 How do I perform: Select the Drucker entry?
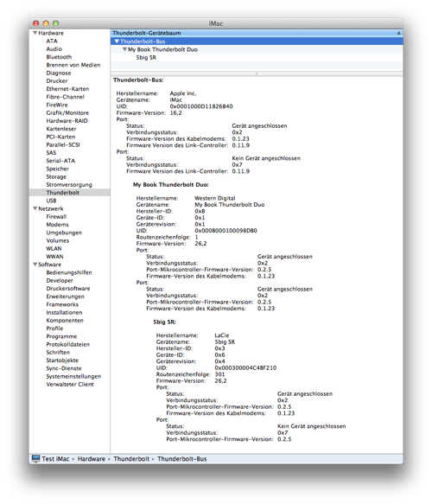[x=57, y=80]
